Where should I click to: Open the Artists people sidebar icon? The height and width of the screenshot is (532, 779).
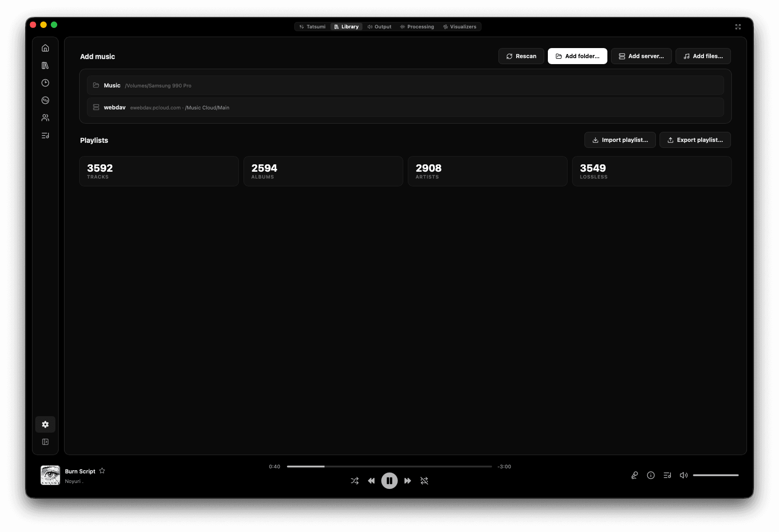pos(45,118)
